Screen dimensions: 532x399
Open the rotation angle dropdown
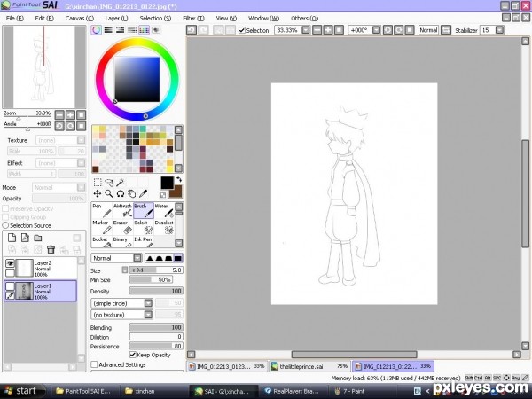(376, 30)
